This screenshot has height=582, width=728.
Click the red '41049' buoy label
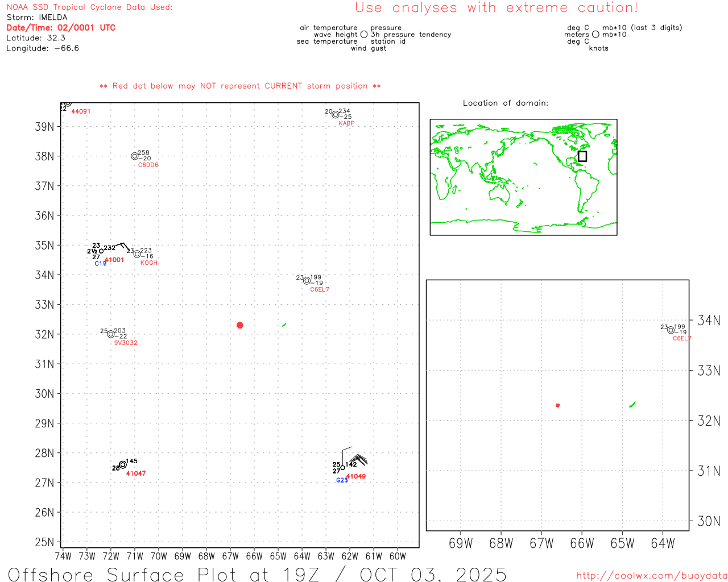click(x=356, y=476)
